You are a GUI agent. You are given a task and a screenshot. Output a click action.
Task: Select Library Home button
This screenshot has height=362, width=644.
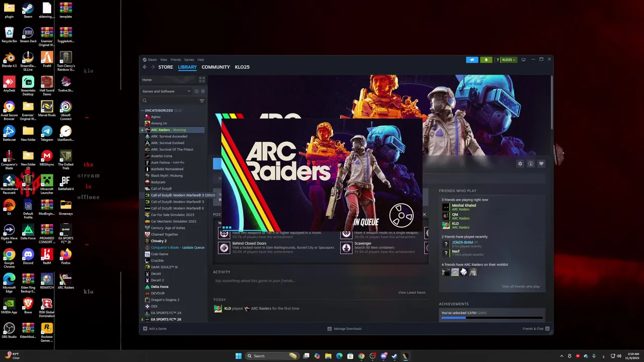tap(169, 79)
